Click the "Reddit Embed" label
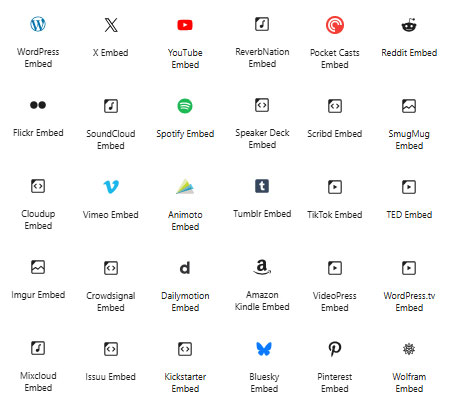Screen dimensions: 452x412 click(409, 53)
